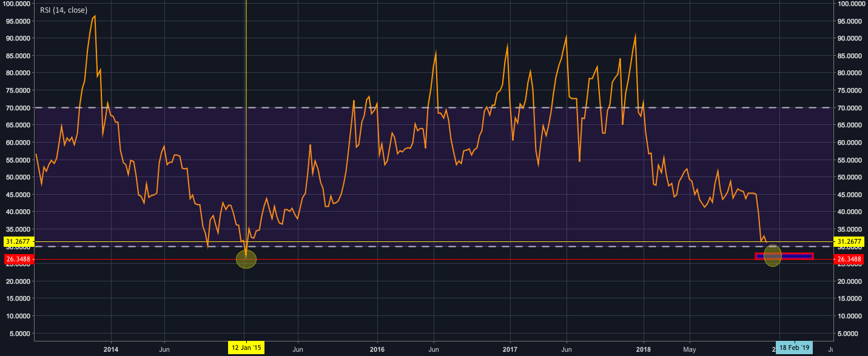
Task: Select the yellow 31.2677 price label on right axis
Action: click(850, 241)
